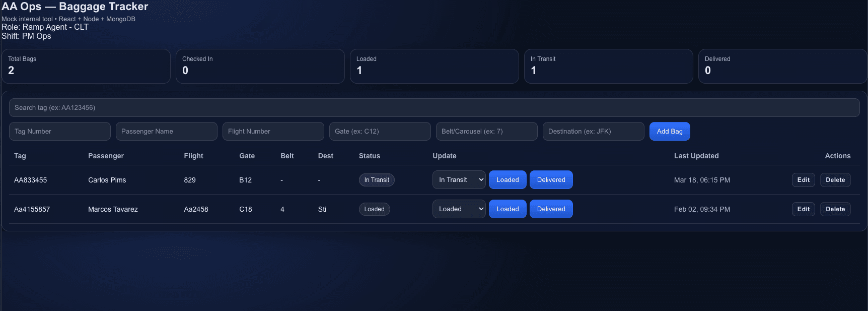Click the Total Bags stat card
This screenshot has height=311, width=868.
coord(86,66)
